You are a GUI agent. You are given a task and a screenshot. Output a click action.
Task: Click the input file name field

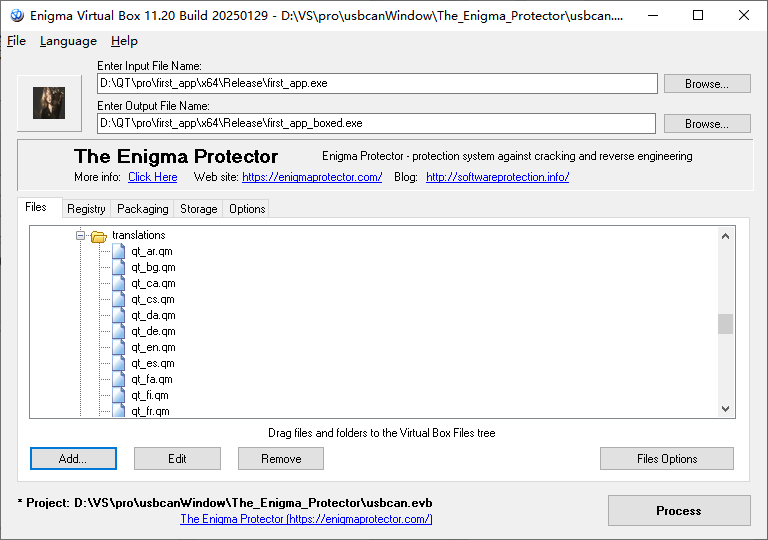(x=377, y=83)
